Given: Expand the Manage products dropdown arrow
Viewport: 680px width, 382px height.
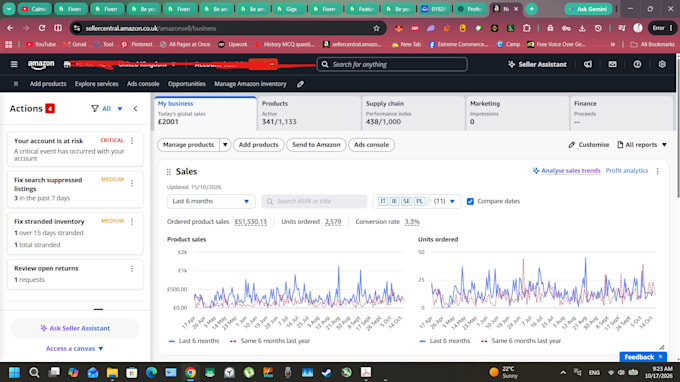Looking at the screenshot, I should (225, 145).
